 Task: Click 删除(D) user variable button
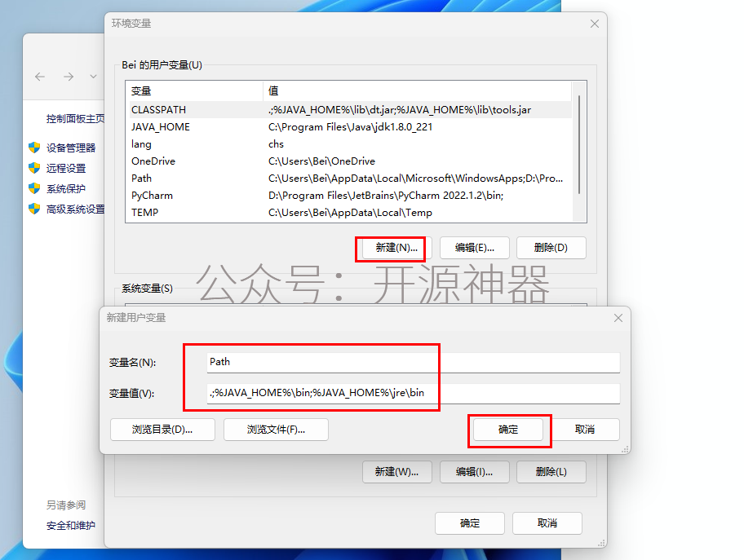pyautogui.click(x=551, y=248)
